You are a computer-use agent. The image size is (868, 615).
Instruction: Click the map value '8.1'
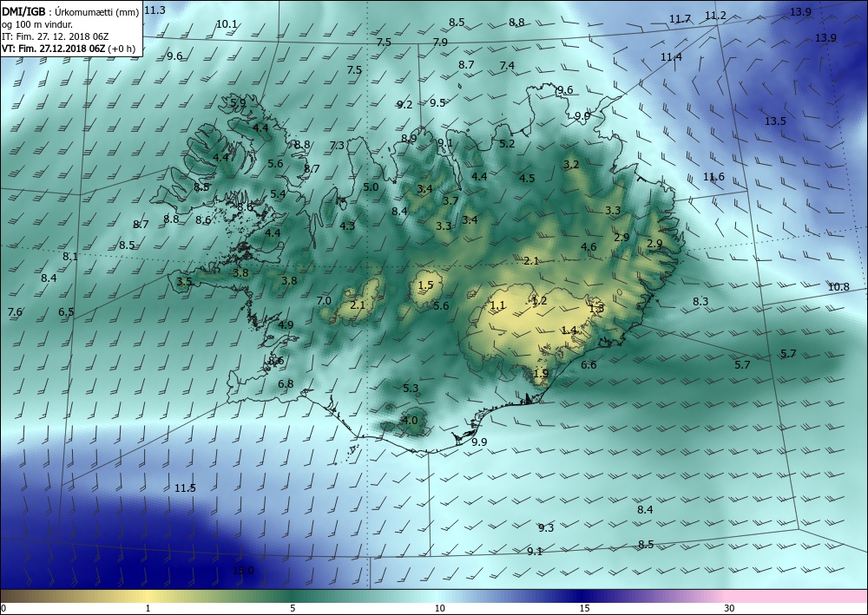point(69,256)
